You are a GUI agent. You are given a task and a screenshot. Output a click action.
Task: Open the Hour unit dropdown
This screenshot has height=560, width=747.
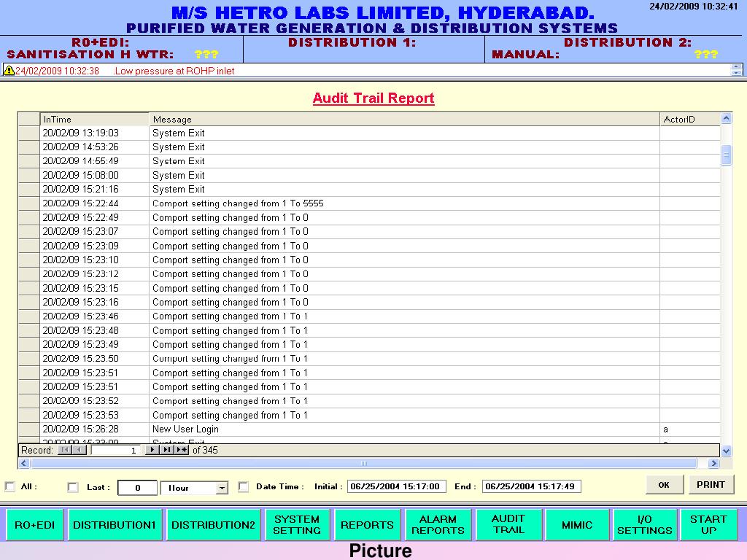coord(222,488)
